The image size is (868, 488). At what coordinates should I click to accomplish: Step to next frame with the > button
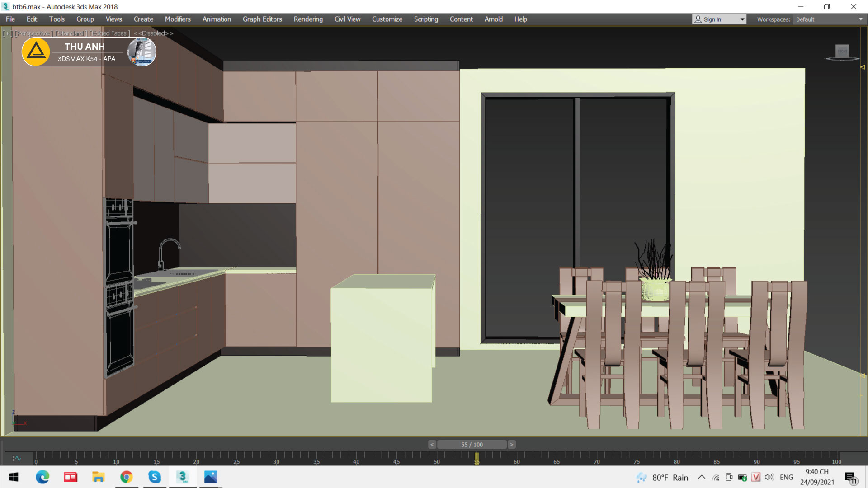(511, 445)
